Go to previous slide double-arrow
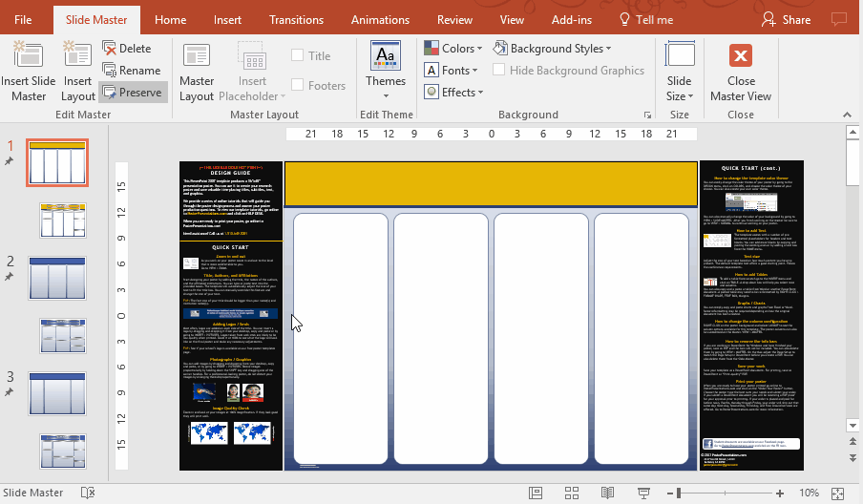Screen dimensions: 863x504 click(852, 442)
